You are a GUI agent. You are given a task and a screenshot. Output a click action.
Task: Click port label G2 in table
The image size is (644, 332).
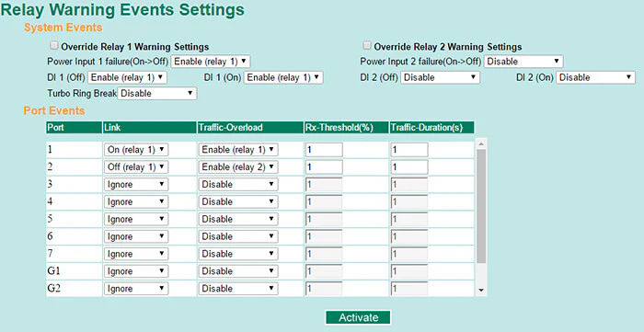coord(53,288)
